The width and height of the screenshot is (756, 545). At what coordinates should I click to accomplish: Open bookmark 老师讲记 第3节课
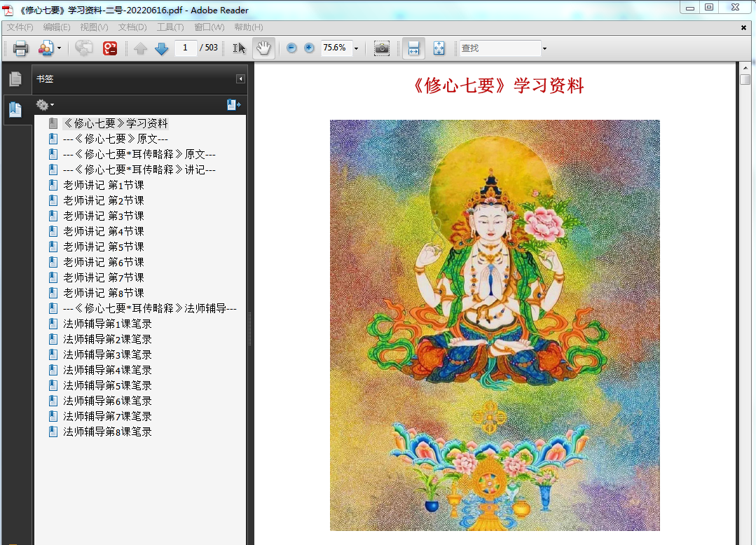(x=104, y=216)
